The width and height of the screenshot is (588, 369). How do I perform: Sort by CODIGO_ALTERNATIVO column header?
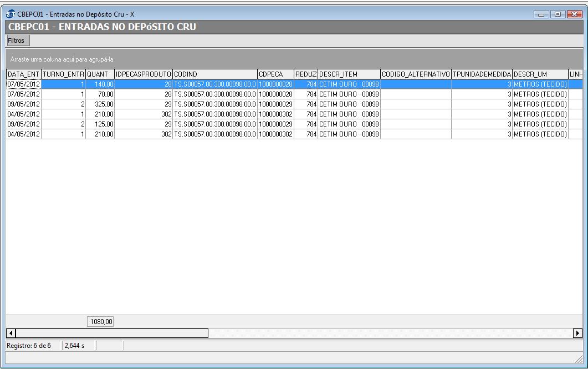click(415, 74)
